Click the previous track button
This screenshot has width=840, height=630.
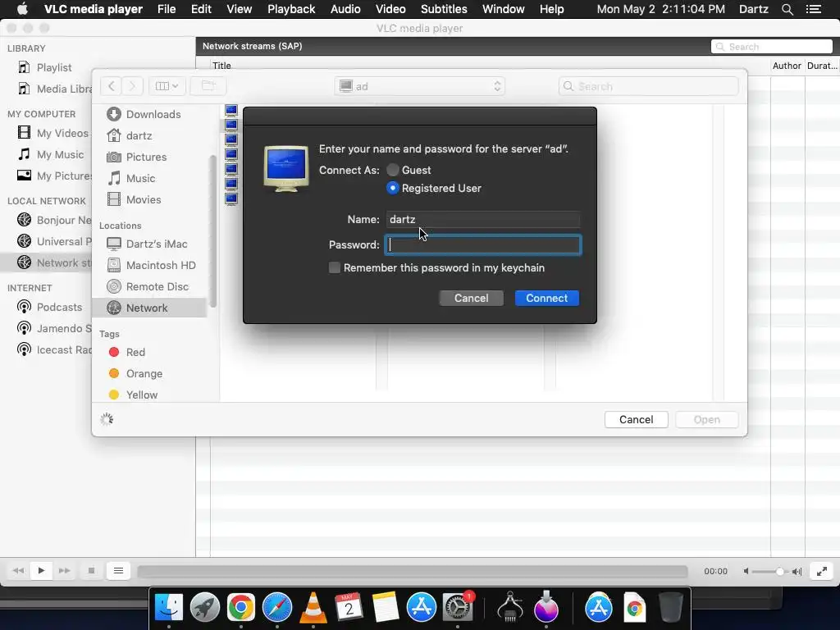18,571
